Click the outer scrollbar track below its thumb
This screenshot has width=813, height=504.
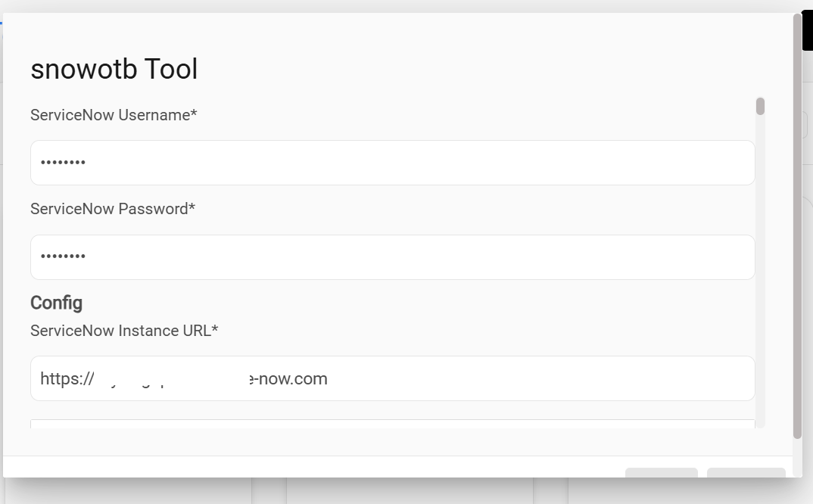(797, 458)
